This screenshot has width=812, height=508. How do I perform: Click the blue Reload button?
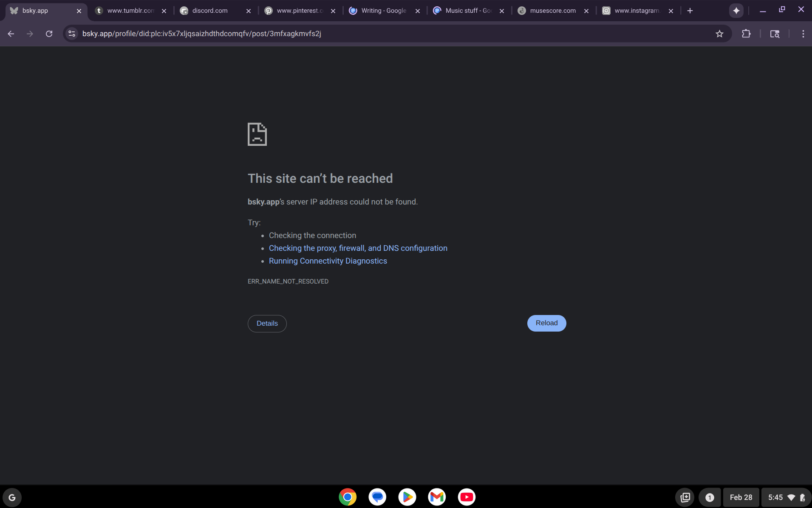point(546,323)
